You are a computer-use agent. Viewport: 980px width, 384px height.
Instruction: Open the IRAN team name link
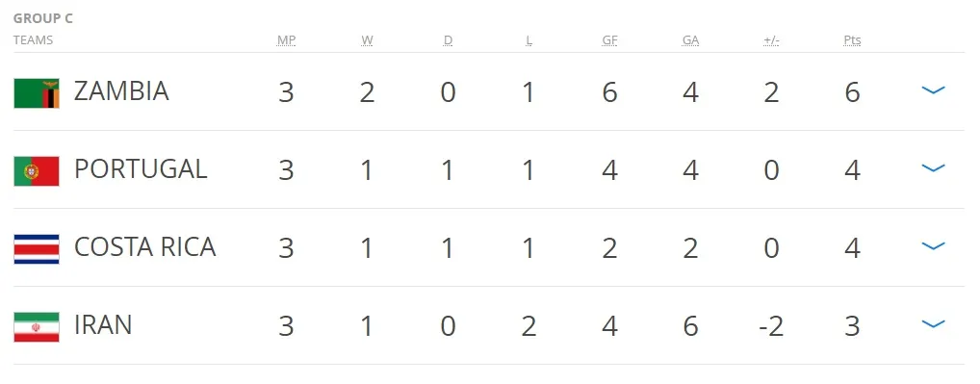coord(103,325)
